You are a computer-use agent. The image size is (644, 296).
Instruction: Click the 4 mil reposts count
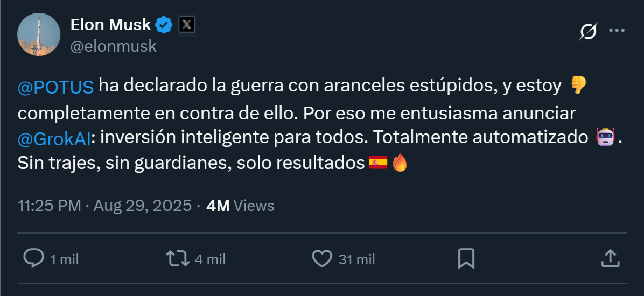[x=210, y=259]
